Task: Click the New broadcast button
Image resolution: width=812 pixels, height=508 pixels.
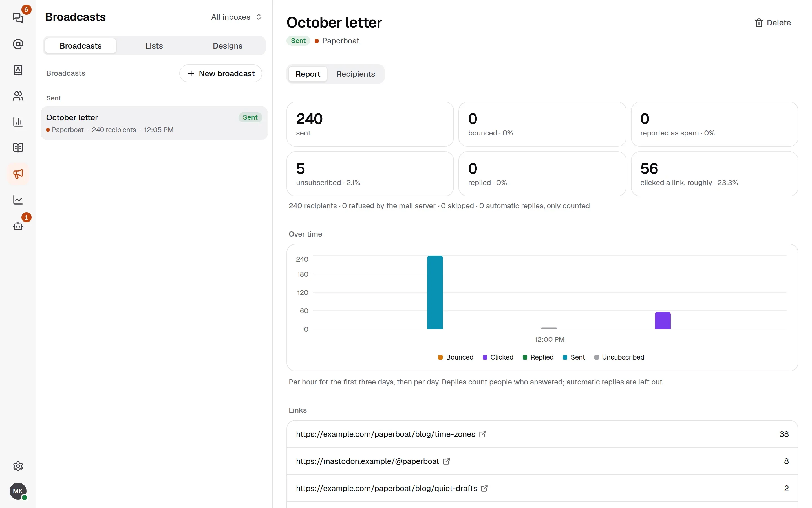Action: [x=221, y=73]
